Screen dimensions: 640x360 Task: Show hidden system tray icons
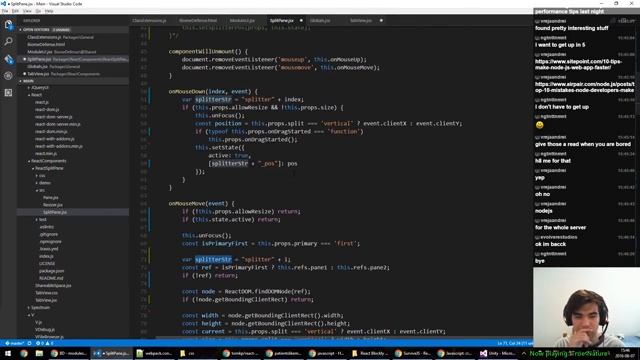point(524,353)
